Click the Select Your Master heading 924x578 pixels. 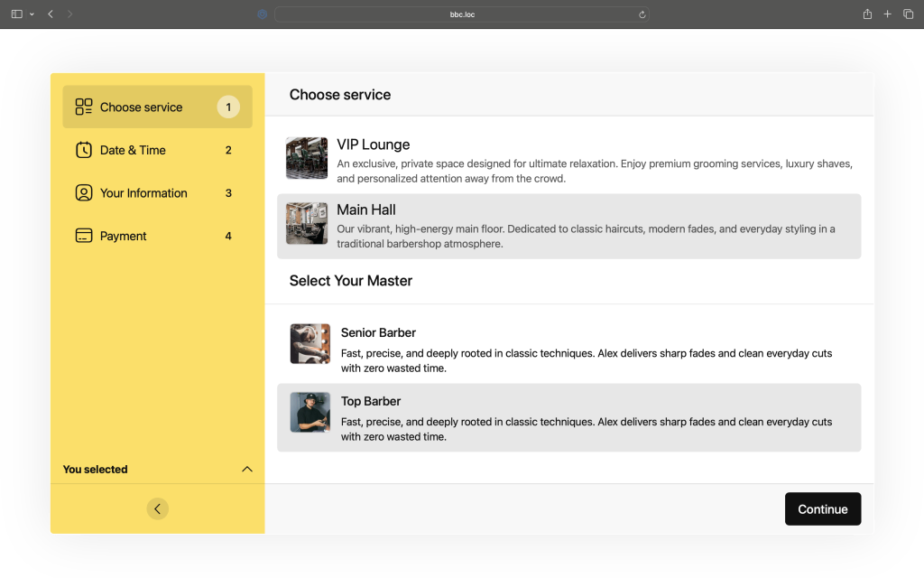(351, 281)
